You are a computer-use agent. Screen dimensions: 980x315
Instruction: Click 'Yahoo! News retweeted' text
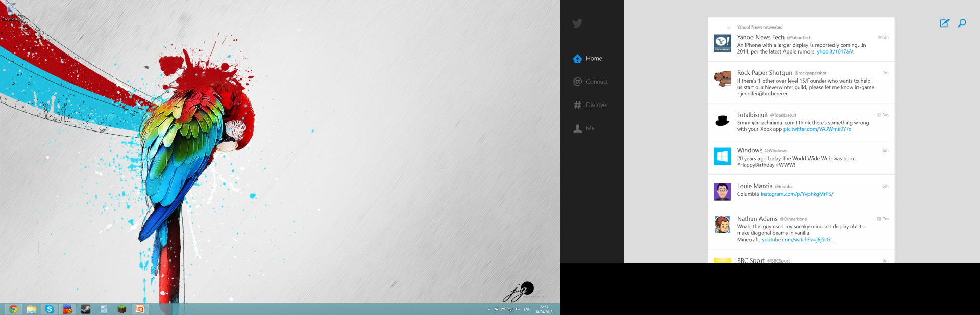click(x=759, y=28)
